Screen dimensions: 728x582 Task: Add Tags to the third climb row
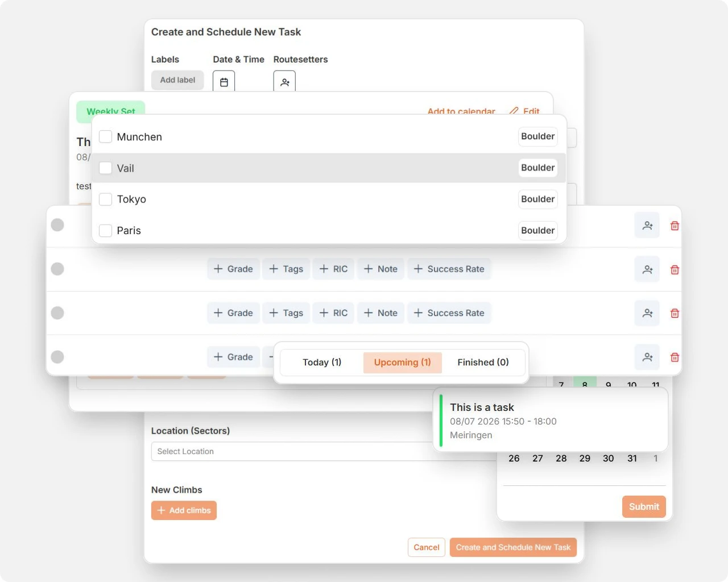[x=286, y=313]
